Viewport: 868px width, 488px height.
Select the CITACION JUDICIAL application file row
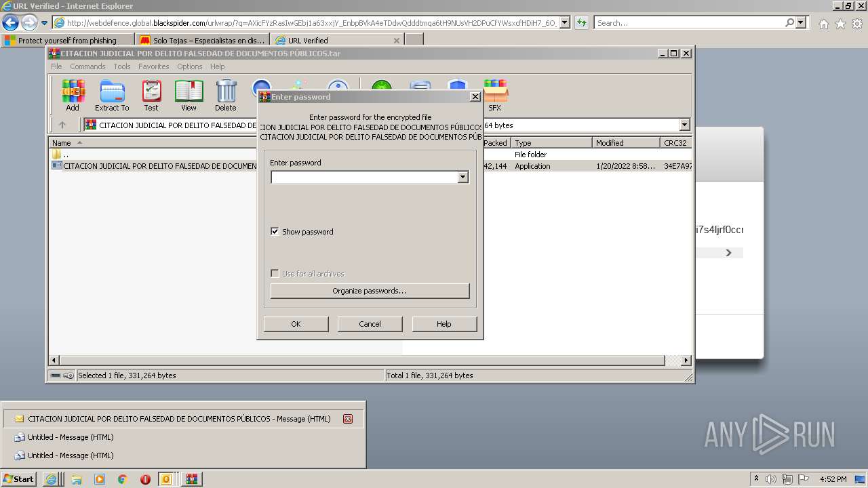(370, 165)
